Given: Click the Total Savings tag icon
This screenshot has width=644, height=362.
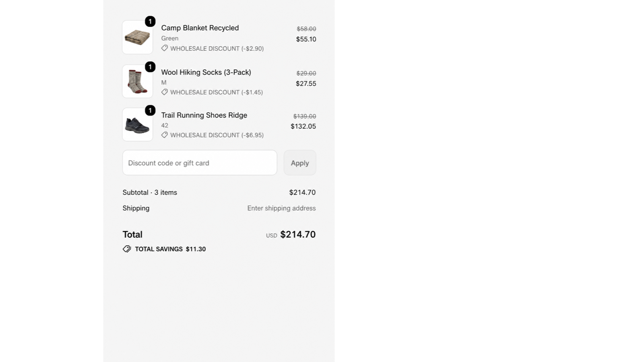Looking at the screenshot, I should 127,249.
